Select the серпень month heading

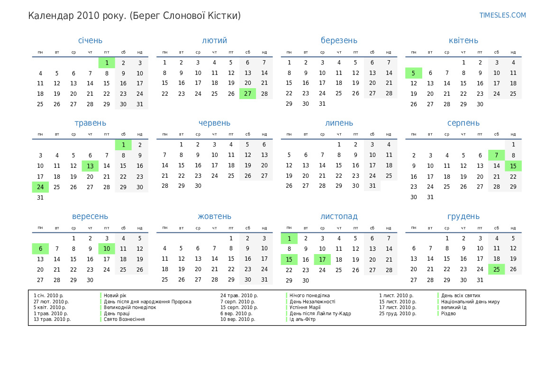[463, 123]
